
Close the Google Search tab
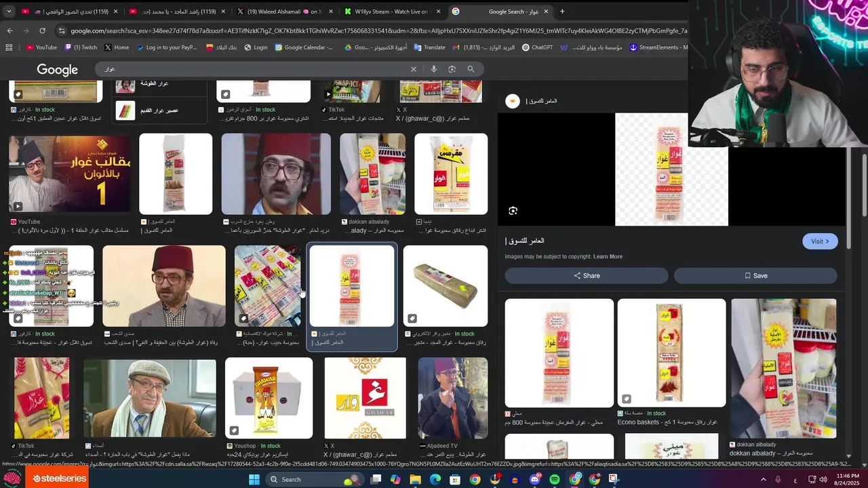pyautogui.click(x=546, y=12)
